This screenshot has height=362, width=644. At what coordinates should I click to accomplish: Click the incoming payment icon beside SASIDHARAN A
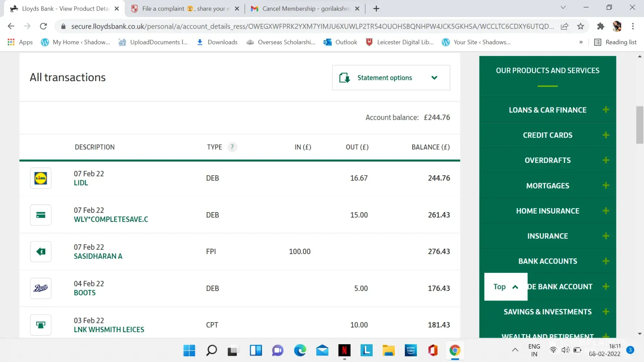pos(41,252)
